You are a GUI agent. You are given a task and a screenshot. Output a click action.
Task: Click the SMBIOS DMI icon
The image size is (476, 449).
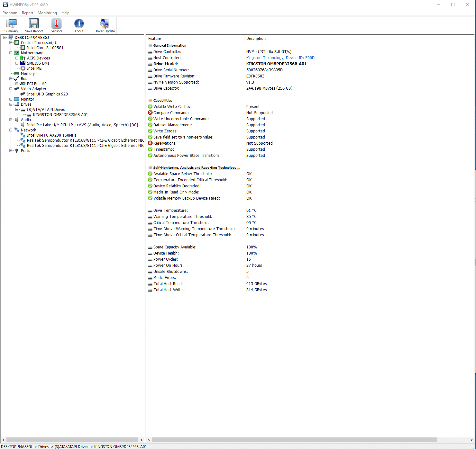(x=23, y=63)
